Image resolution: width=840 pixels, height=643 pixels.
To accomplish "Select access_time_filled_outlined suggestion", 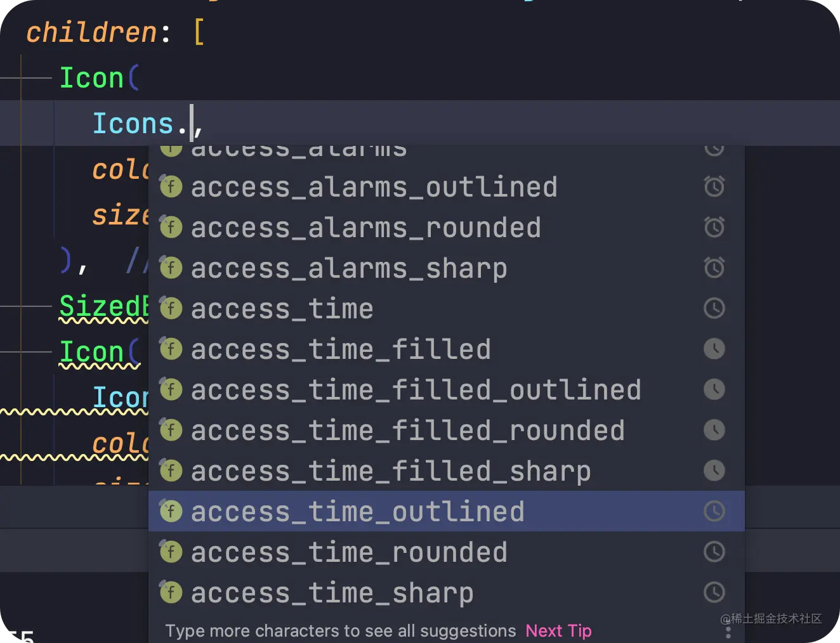I will [447, 389].
